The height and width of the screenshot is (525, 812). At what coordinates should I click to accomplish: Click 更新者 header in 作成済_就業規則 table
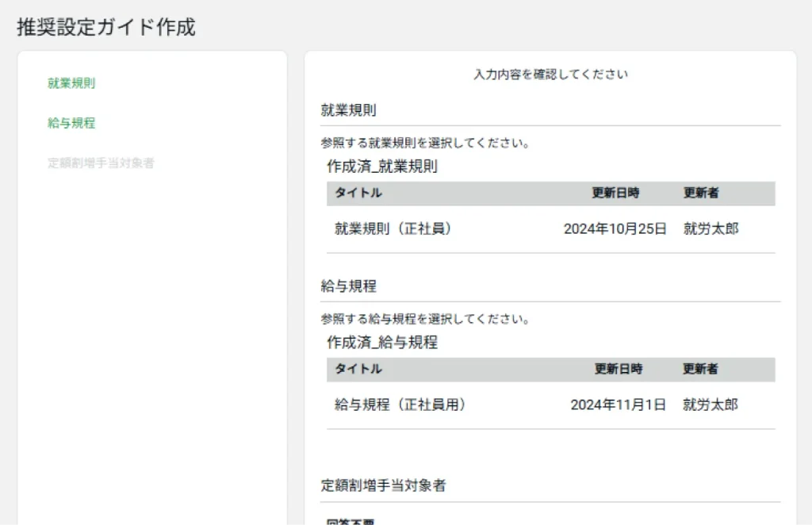[x=701, y=193]
